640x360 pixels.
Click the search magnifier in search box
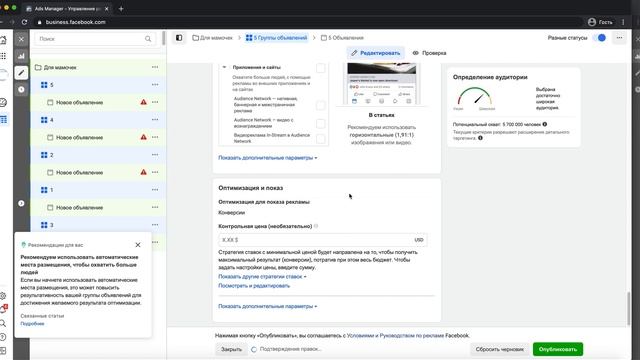[148, 39]
